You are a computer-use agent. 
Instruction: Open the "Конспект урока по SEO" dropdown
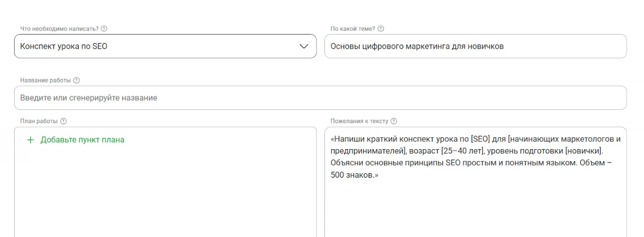tap(151, 46)
